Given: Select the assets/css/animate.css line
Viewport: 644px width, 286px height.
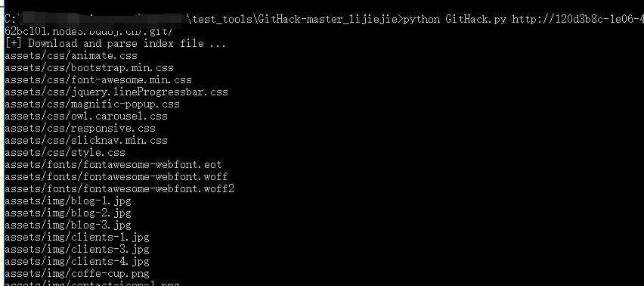Looking at the screenshot, I should point(71,55).
